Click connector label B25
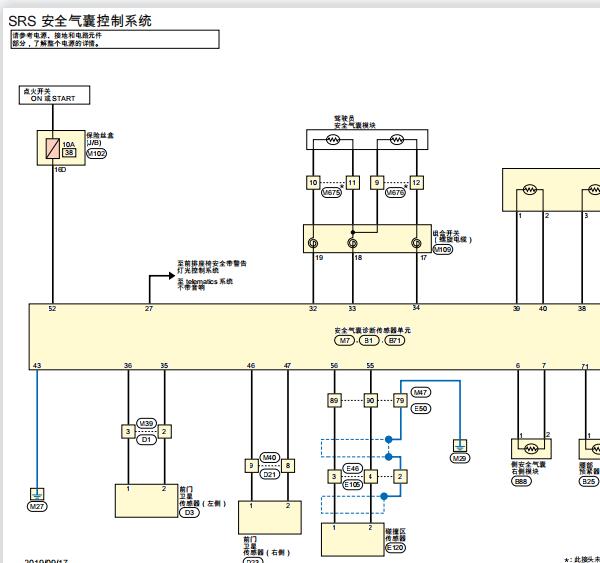600x563 pixels. click(589, 481)
